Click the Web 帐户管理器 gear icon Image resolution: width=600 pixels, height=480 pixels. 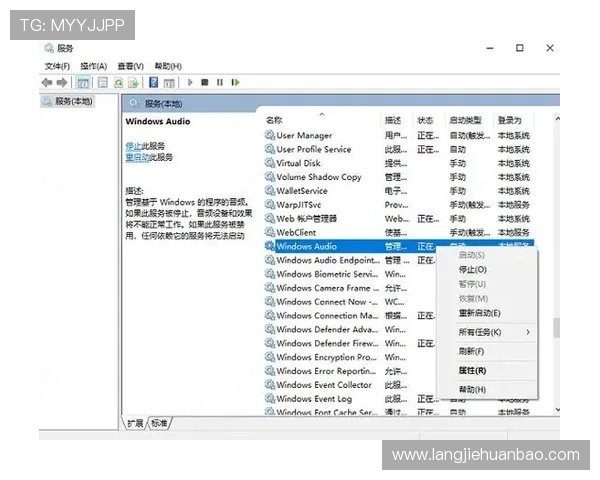coord(270,218)
